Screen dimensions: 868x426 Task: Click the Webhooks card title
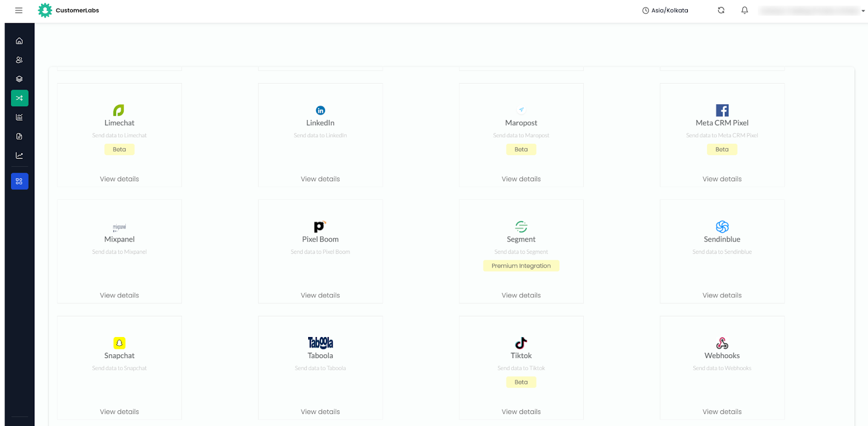click(722, 356)
